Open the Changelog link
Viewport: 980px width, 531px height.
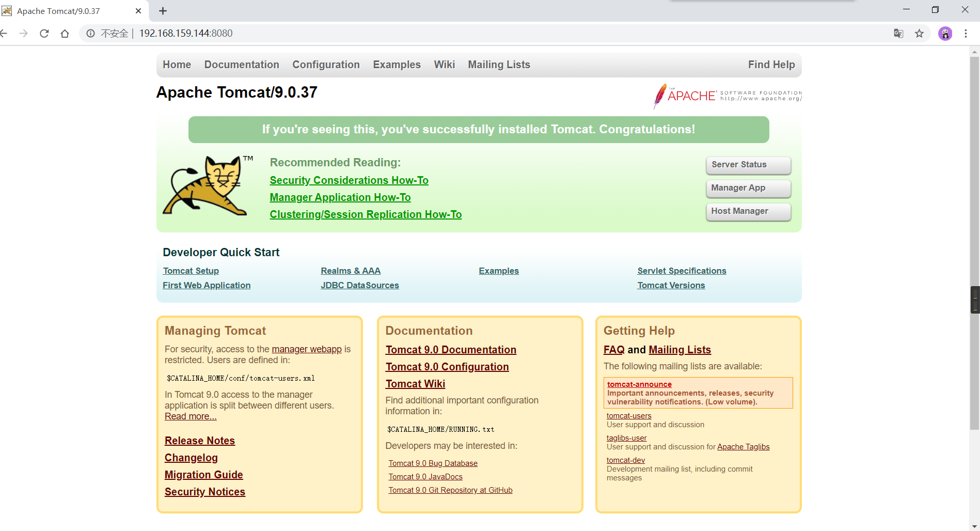191,458
